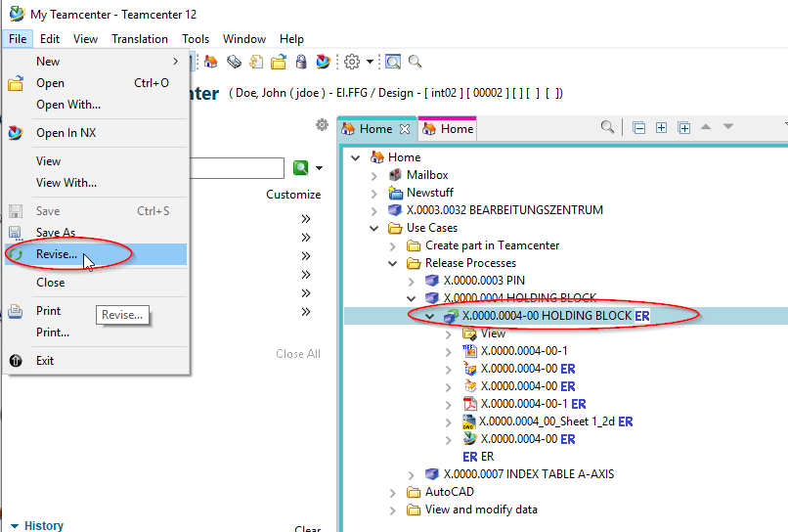788x532 pixels.
Task: Collapse the Use Cases folder
Action: click(x=374, y=228)
